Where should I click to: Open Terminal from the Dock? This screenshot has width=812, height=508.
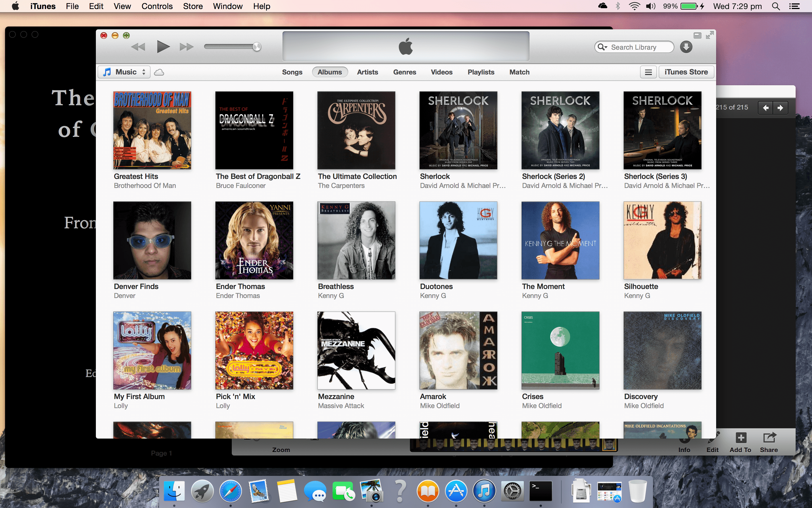540,491
